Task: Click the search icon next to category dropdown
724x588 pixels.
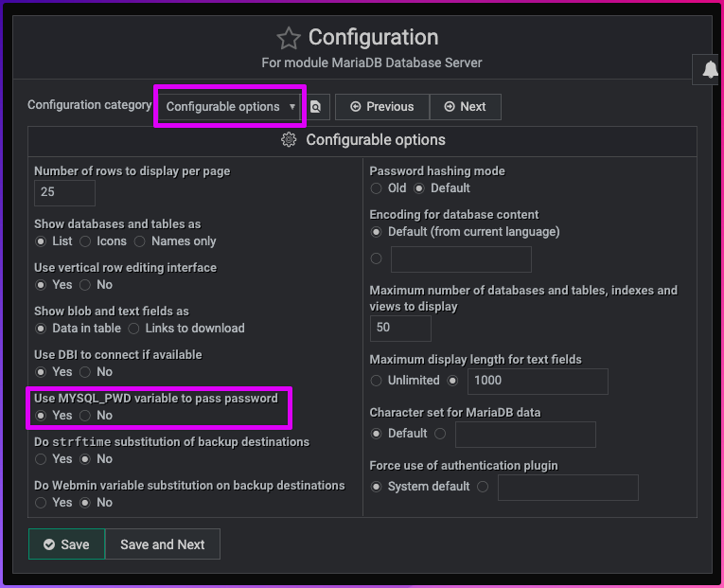Action: click(x=315, y=107)
